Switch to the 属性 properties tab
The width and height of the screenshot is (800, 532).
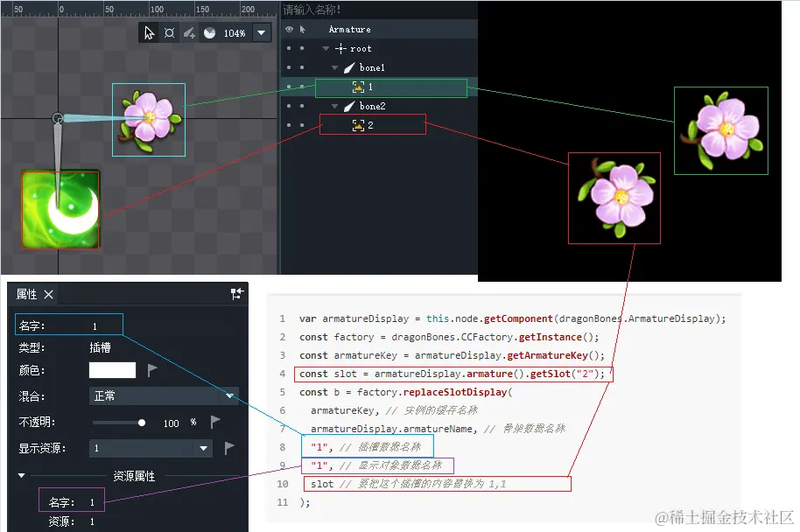[26, 294]
